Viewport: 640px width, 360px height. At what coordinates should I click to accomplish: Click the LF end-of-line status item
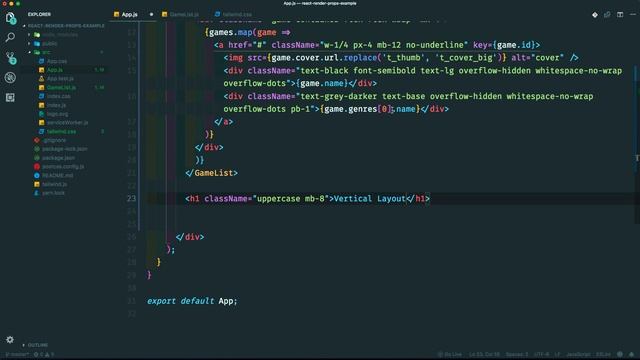point(558,355)
